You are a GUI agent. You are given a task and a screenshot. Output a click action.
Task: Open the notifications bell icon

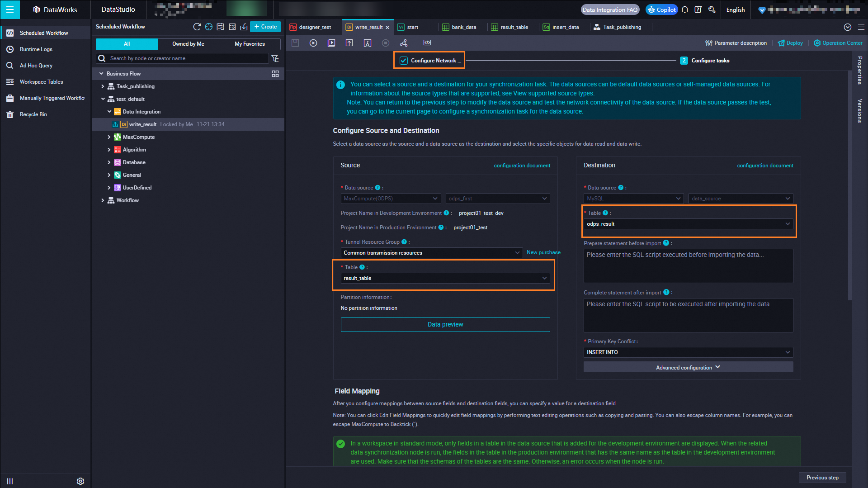[685, 9]
